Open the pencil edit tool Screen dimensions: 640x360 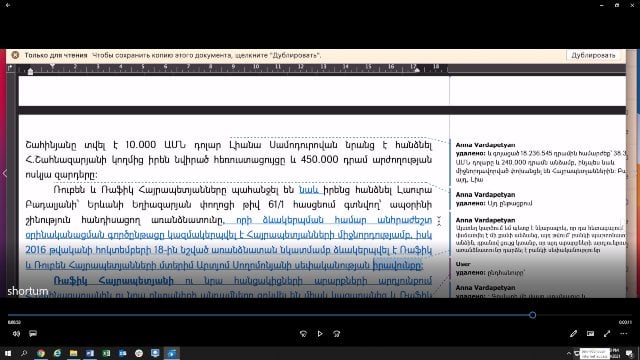point(573,333)
